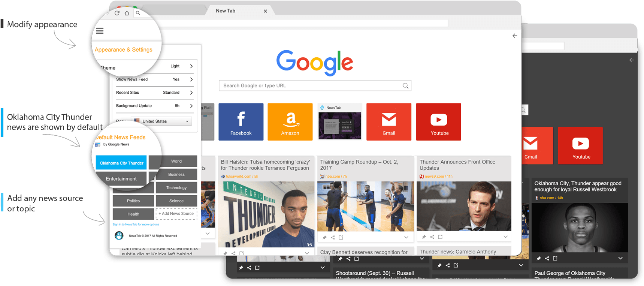
Task: Click the Google News icon under Default News Feeds
Action: pos(97,145)
